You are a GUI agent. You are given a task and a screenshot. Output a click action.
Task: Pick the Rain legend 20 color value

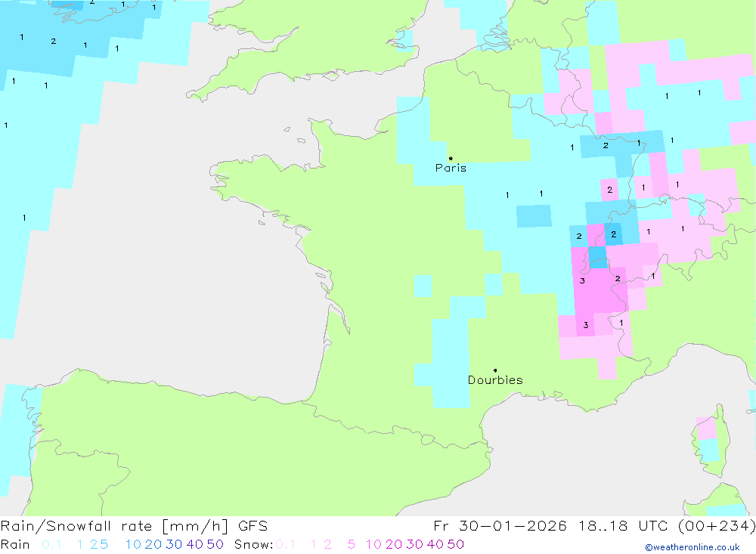[153, 544]
